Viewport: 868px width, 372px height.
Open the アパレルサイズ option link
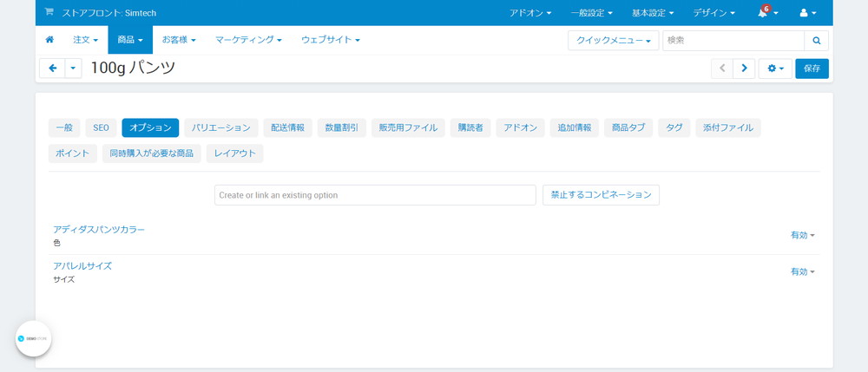(x=82, y=266)
